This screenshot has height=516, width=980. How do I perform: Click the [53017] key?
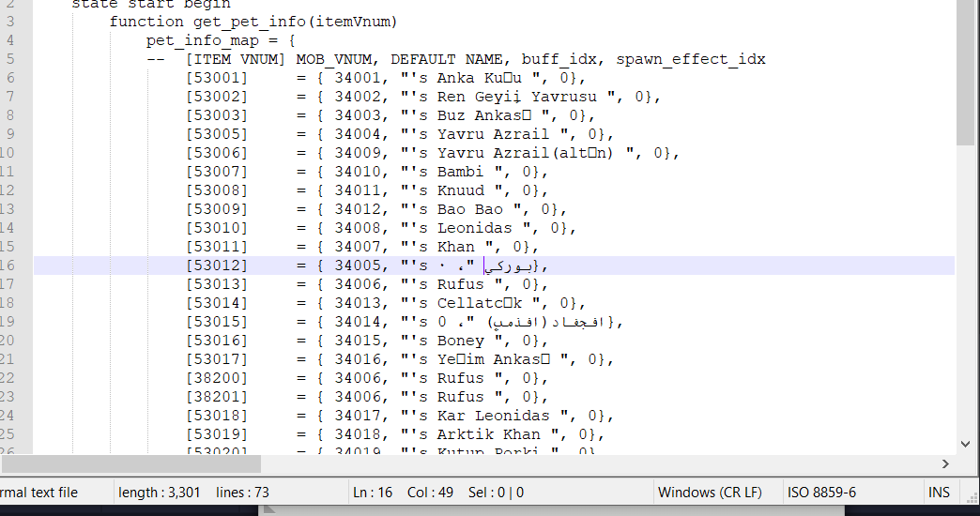(x=216, y=359)
